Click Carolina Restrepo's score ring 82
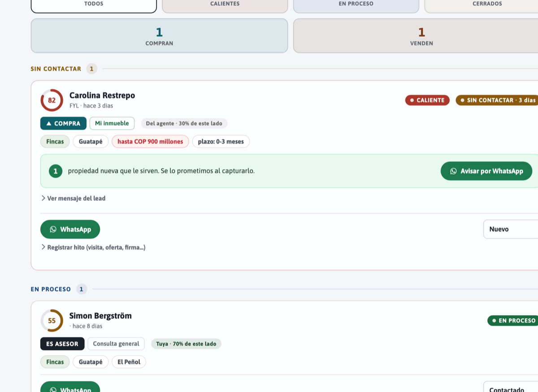The height and width of the screenshot is (392, 538). click(52, 100)
